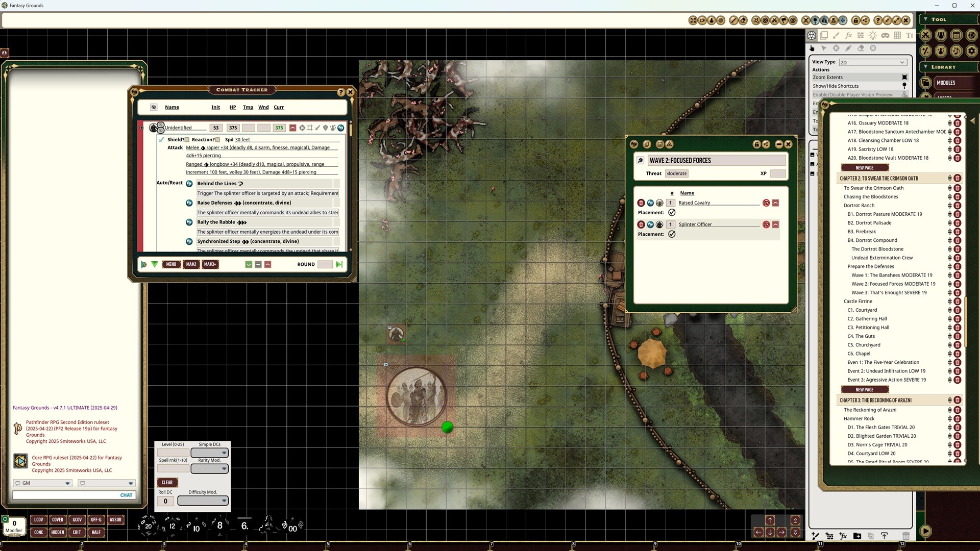Open the Lighting (bulb) panel in the map toolbar
The image size is (980, 551).
873,35
